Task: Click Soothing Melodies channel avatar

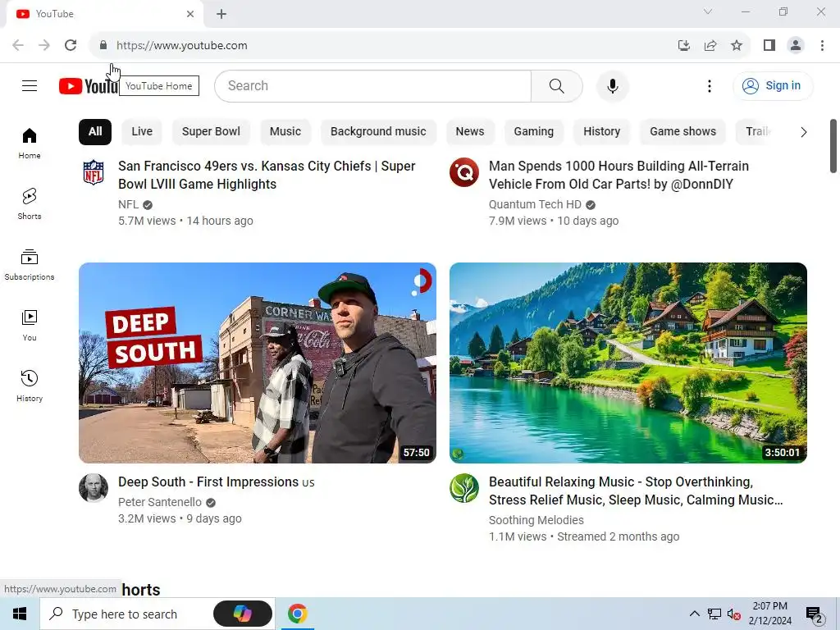Action: click(464, 487)
